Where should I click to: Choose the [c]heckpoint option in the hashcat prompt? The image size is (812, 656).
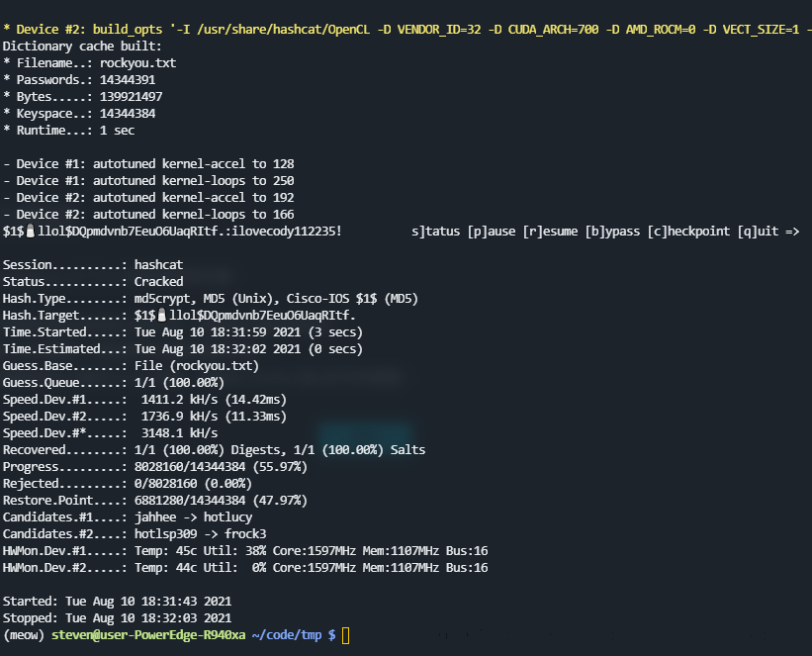tap(686, 232)
